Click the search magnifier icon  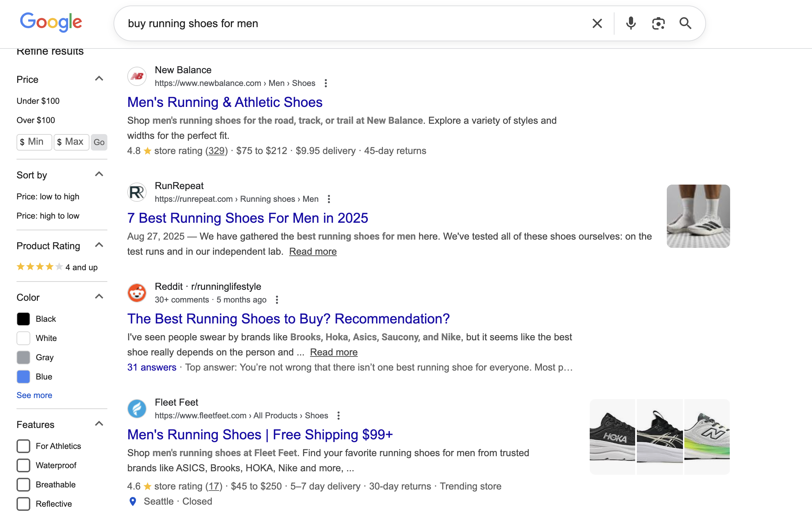coord(685,23)
